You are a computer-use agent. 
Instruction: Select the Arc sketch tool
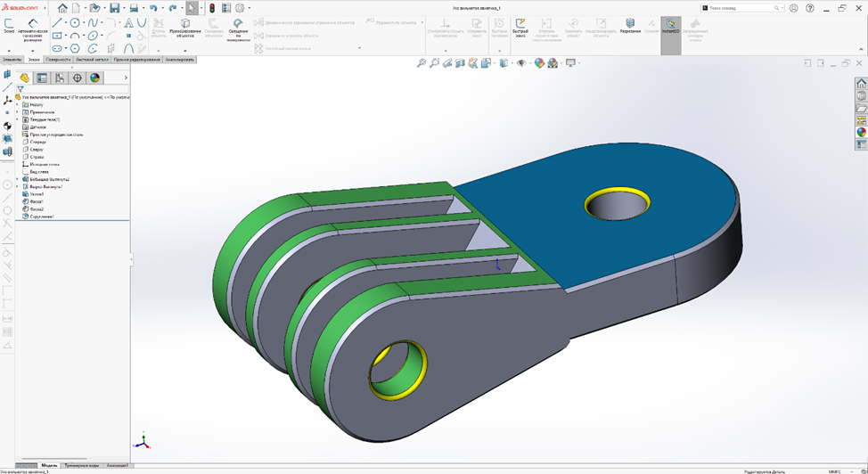point(75,36)
